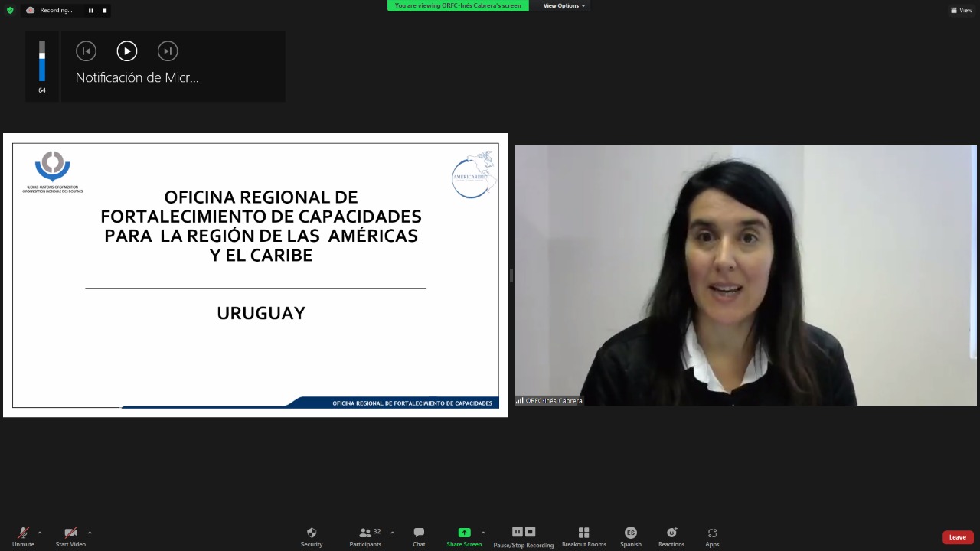Open the View Options dropdown

[563, 5]
